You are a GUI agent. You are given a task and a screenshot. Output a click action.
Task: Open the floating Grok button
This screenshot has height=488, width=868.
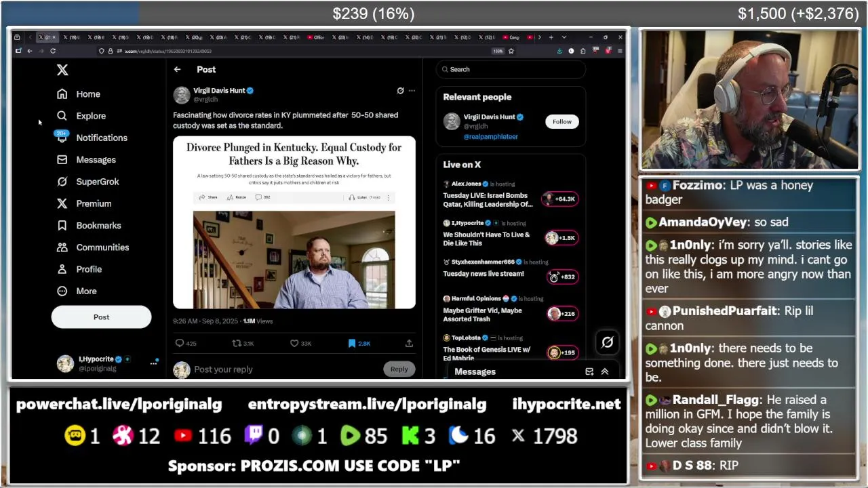tap(607, 342)
